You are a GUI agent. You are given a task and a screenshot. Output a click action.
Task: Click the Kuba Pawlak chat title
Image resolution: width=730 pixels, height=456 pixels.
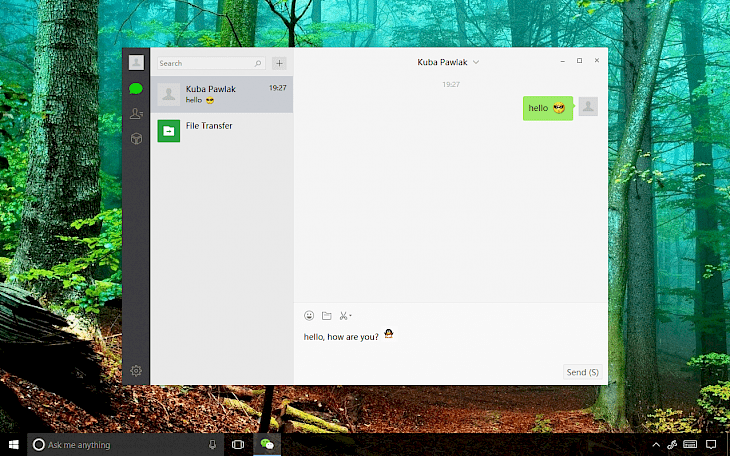pyautogui.click(x=442, y=62)
